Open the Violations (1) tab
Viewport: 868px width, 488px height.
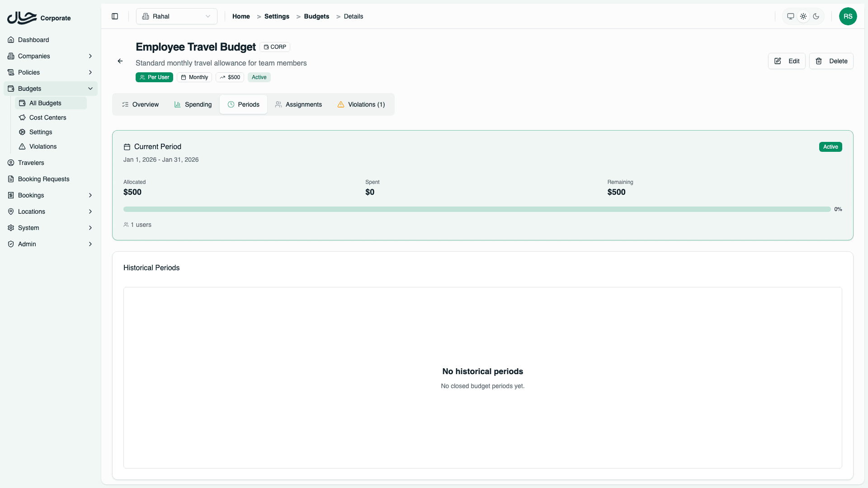[361, 104]
